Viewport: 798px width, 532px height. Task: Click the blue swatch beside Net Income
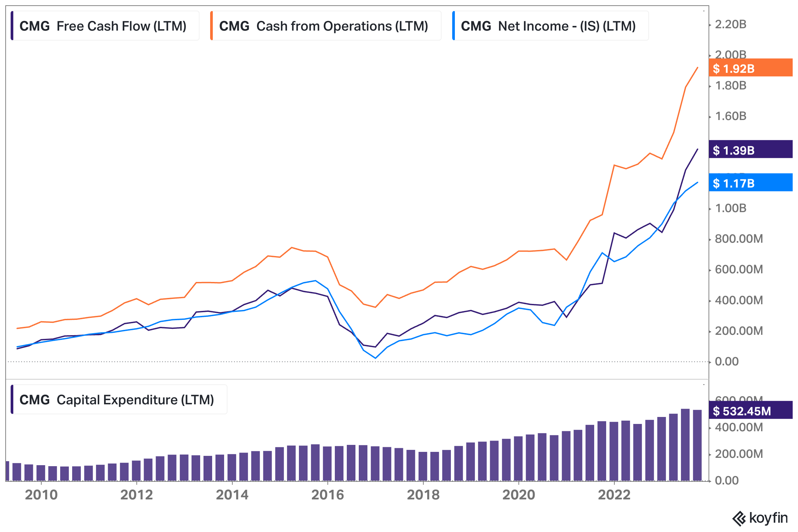[454, 26]
